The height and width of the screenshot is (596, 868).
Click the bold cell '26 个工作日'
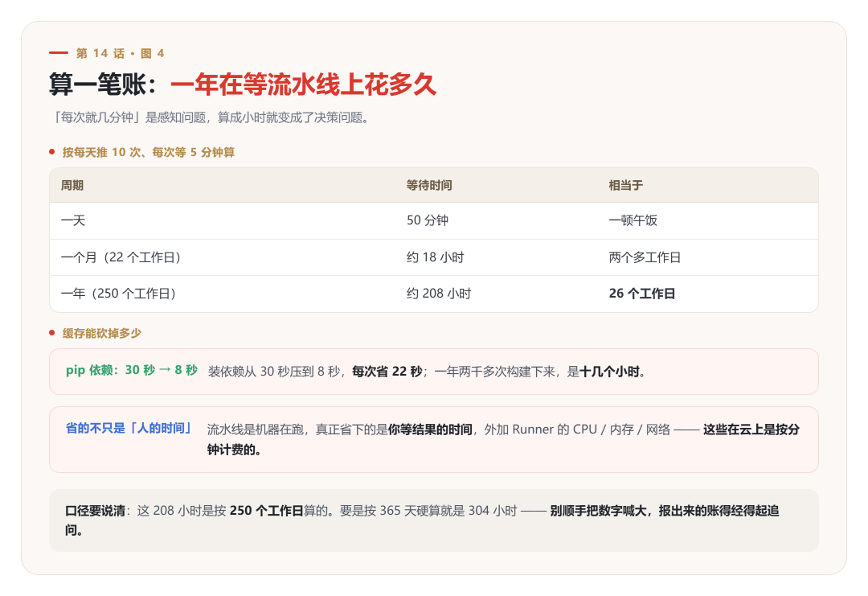pos(641,294)
